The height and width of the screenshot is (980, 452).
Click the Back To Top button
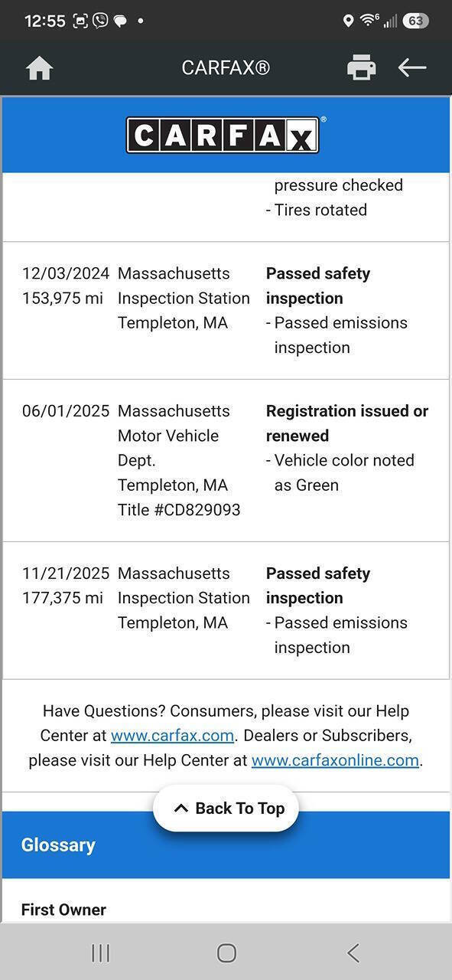click(x=226, y=808)
